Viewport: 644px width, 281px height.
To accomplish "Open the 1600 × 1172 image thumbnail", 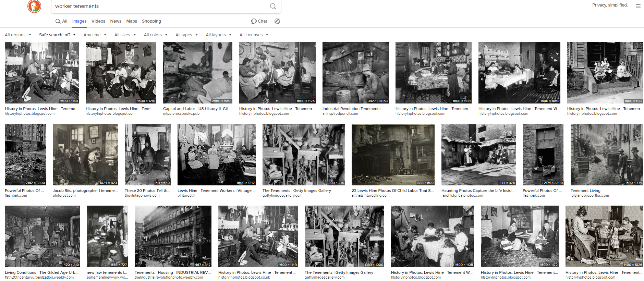I will click(520, 236).
